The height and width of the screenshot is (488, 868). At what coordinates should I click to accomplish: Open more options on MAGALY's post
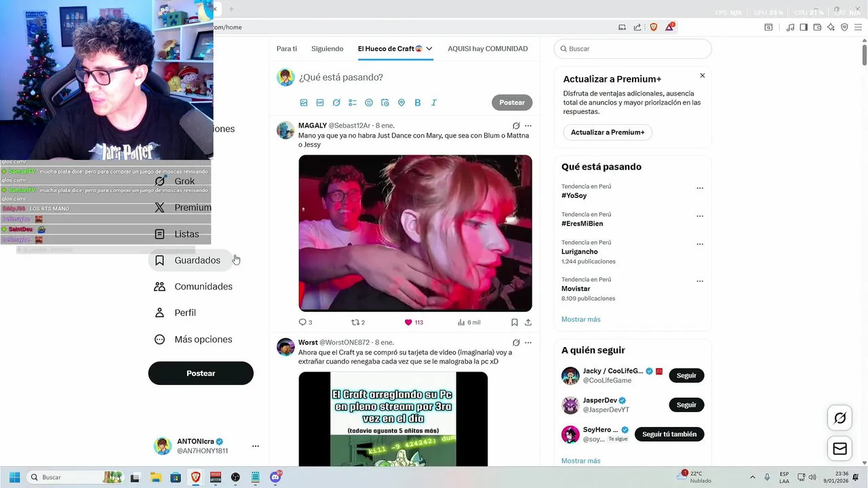[x=528, y=125]
